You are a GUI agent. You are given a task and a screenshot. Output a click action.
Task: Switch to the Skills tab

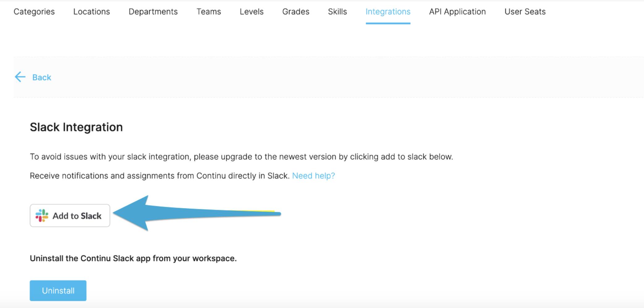click(337, 12)
